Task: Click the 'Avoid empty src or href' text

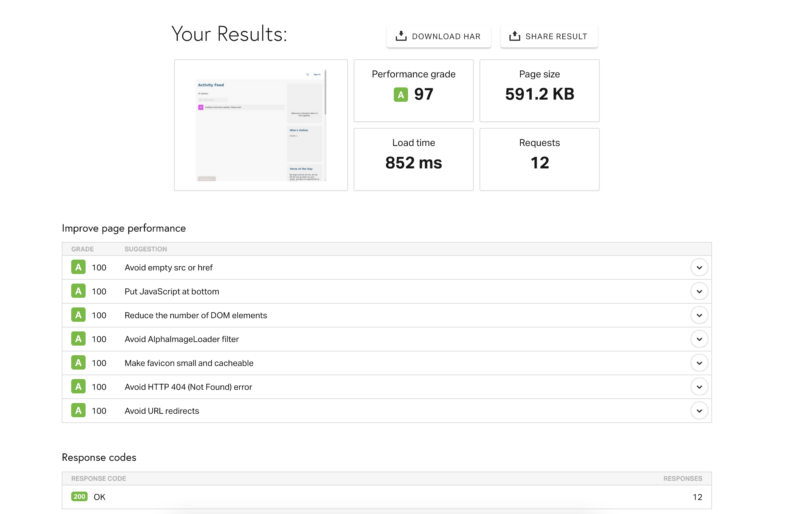Action: [x=168, y=267]
